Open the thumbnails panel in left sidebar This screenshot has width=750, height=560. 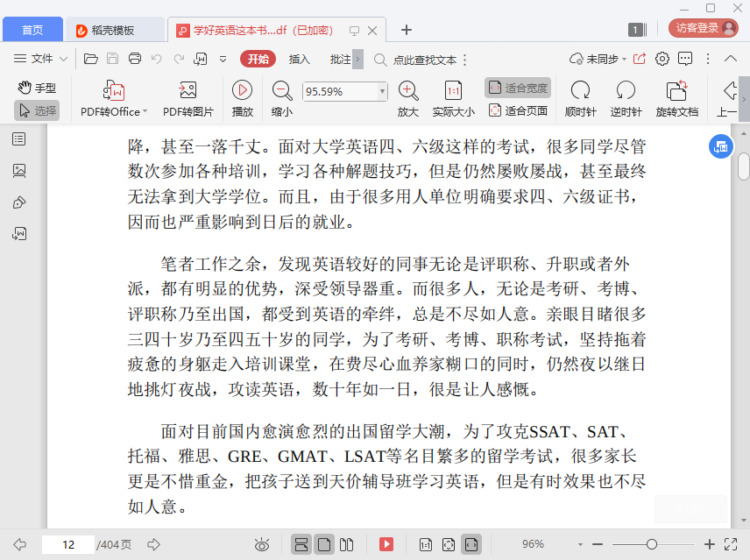19,171
